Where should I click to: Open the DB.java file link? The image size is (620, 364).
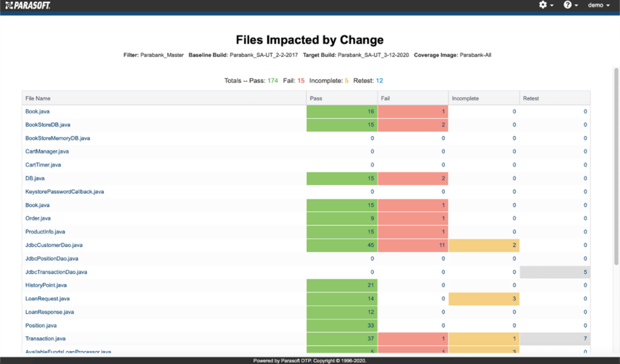[x=35, y=178]
